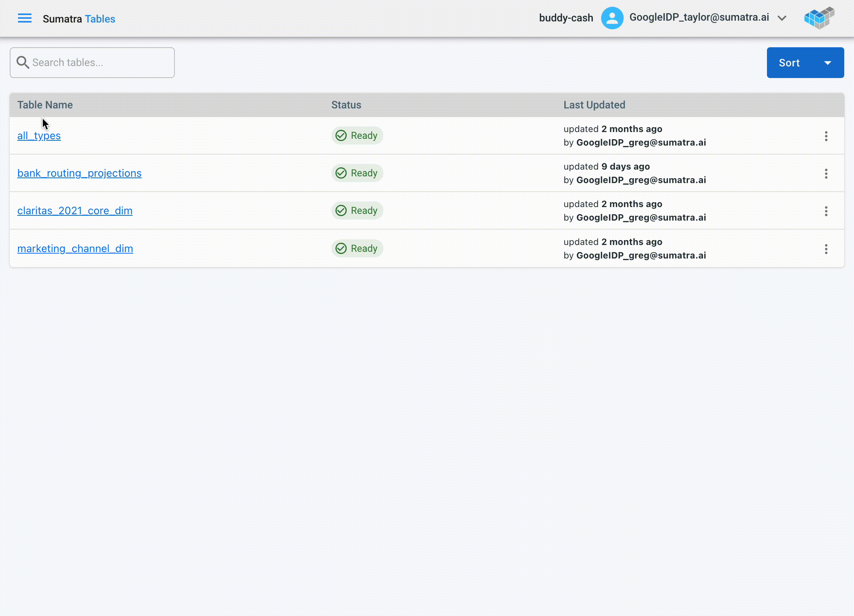Expand the account chevron next to email

point(782,18)
